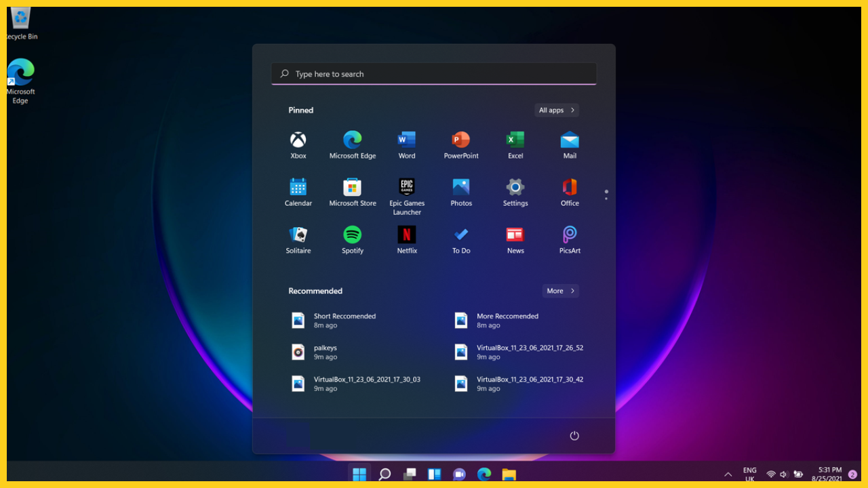Launch the Office app
Viewport: 868px width, 488px height.
[x=570, y=193]
